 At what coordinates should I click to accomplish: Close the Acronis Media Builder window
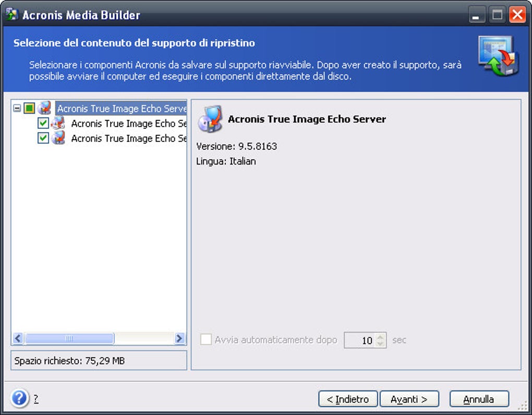[517, 15]
